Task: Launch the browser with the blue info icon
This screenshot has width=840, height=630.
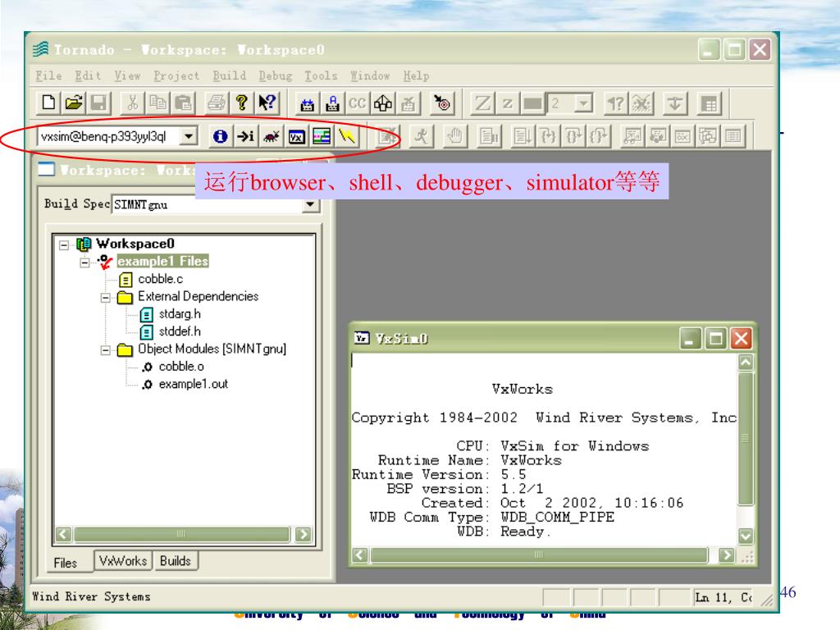Action: coord(220,137)
